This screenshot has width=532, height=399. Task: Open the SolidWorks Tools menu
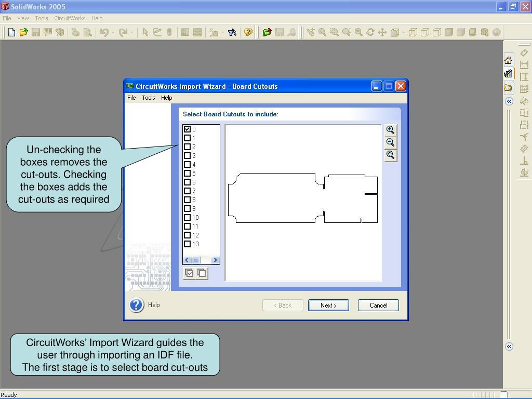42,18
